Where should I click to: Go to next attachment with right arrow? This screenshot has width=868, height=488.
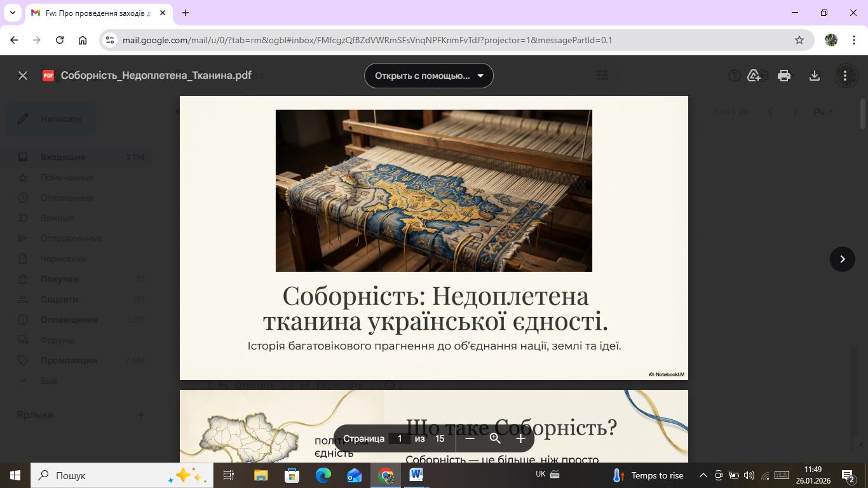(x=842, y=259)
